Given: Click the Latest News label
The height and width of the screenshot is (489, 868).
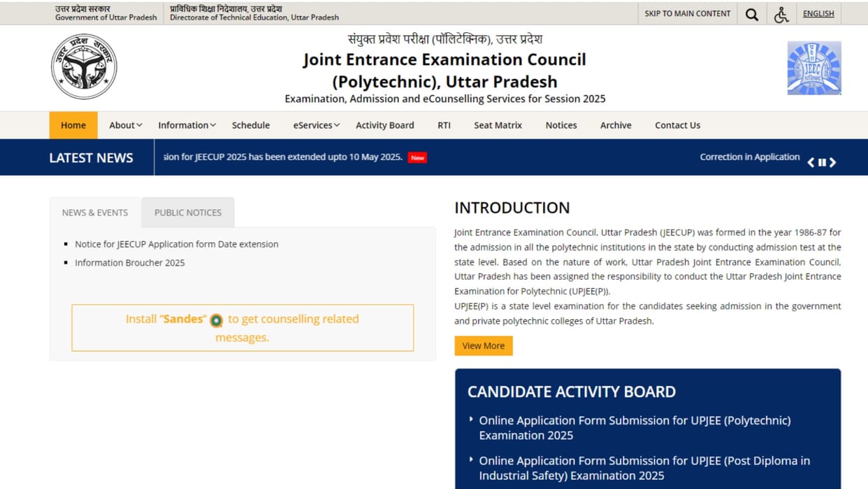Looking at the screenshot, I should (x=91, y=158).
